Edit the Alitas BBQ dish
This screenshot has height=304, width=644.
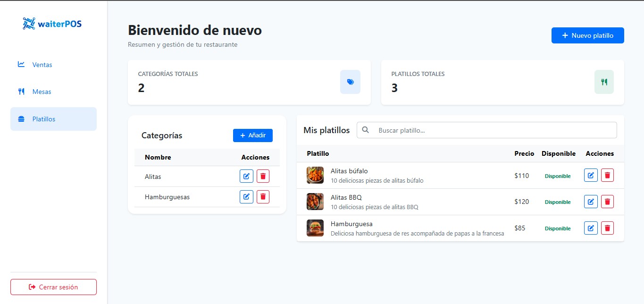[591, 202]
